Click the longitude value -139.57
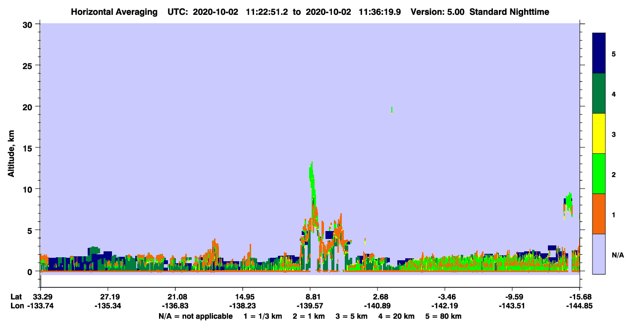The image size is (644, 330). [310, 306]
